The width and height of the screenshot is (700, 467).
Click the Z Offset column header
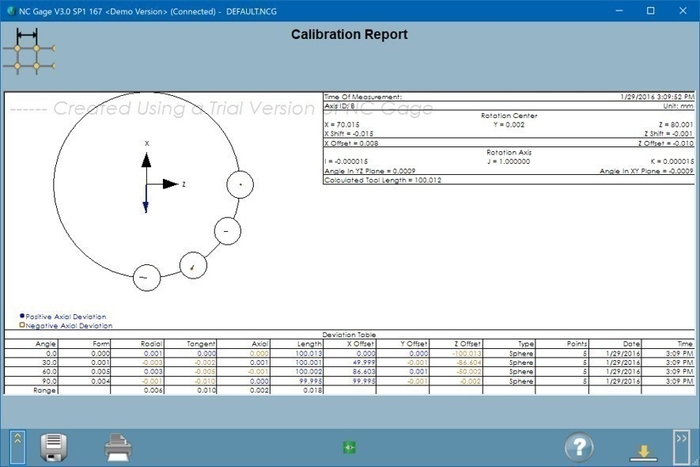point(468,343)
